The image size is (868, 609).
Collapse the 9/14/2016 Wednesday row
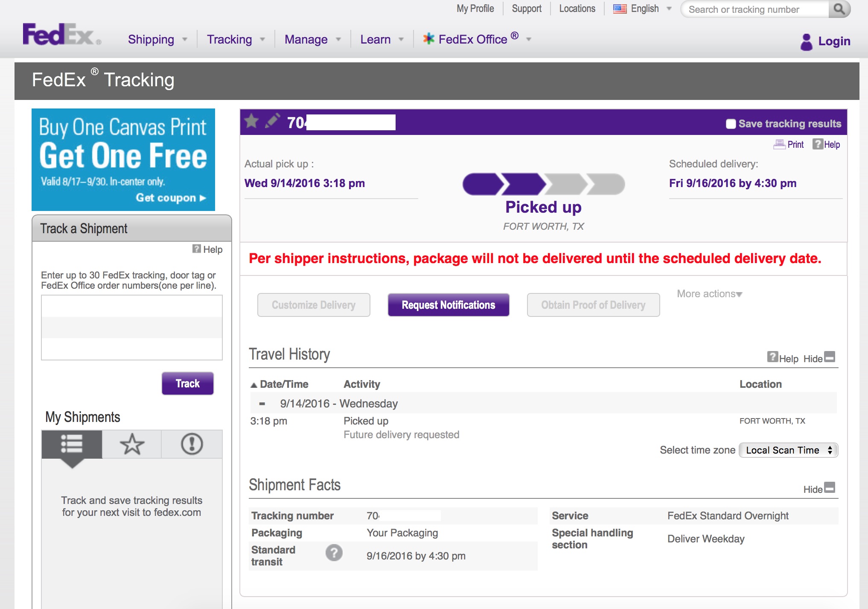tap(262, 404)
